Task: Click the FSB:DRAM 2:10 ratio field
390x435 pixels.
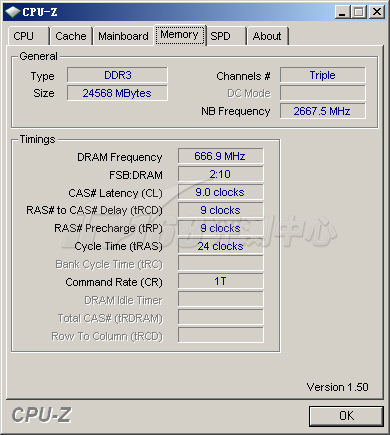Action: tap(220, 174)
